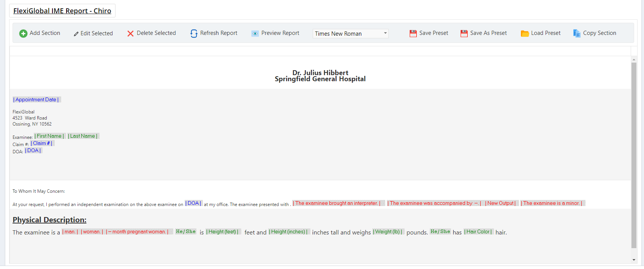This screenshot has width=644, height=269.
Task: Click the Refresh Report arrows icon
Action: 194,34
